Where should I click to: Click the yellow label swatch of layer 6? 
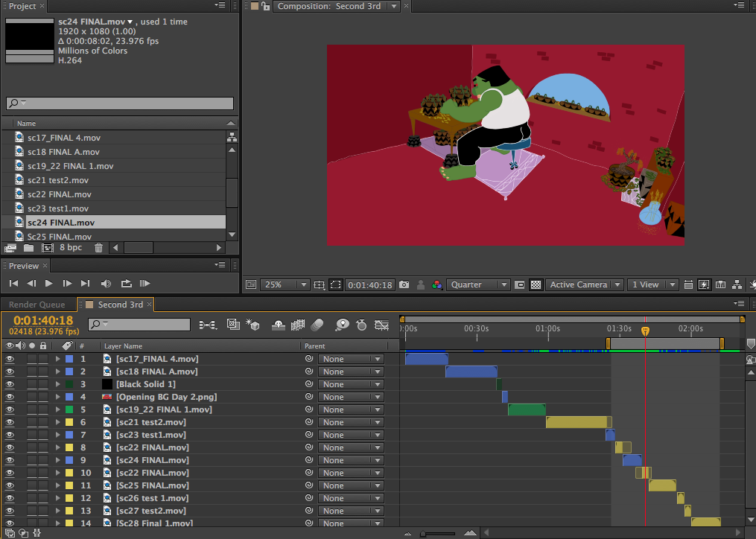[69, 422]
